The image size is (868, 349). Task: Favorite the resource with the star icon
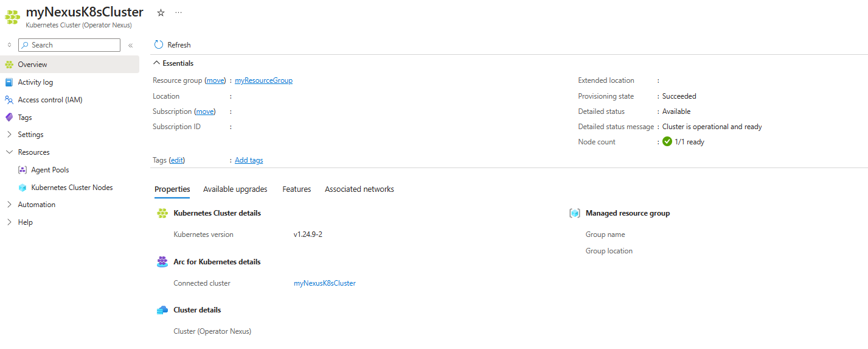(x=161, y=12)
